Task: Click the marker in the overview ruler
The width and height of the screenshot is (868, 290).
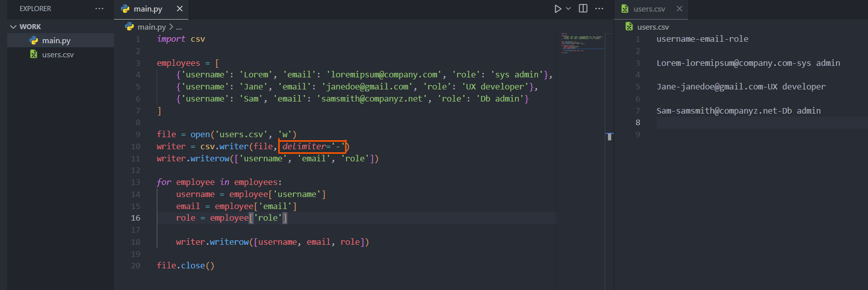Action: [x=609, y=136]
